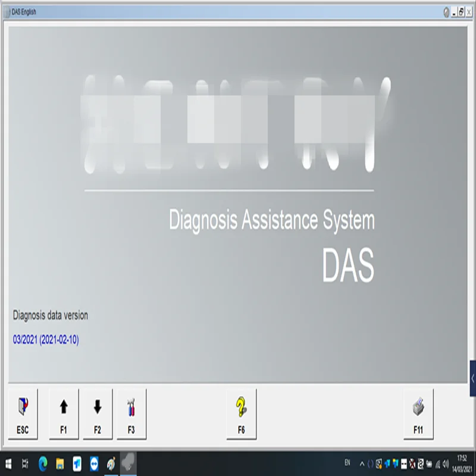This screenshot has height=476, width=476.
Task: Click the white dashes tray icon
Action: point(404,464)
